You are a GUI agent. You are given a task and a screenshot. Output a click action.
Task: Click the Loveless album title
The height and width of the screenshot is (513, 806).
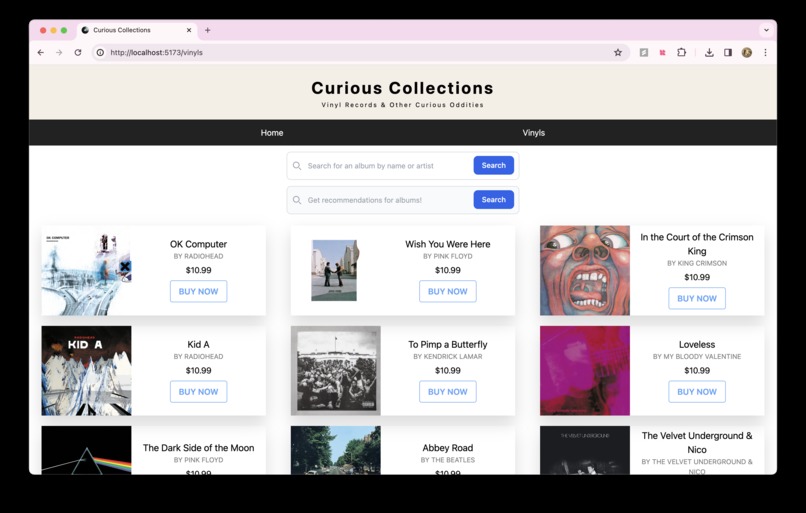coord(697,344)
